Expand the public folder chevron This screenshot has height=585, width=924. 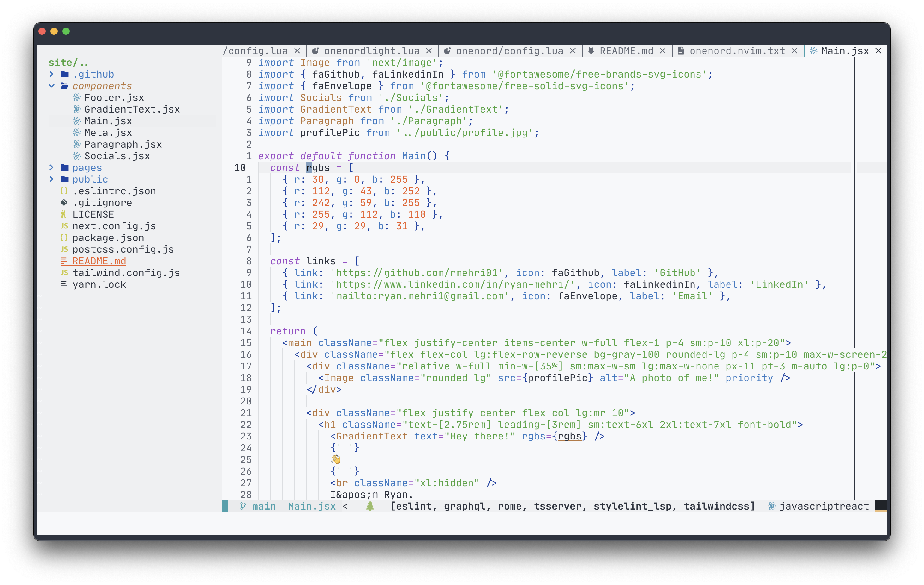point(52,179)
